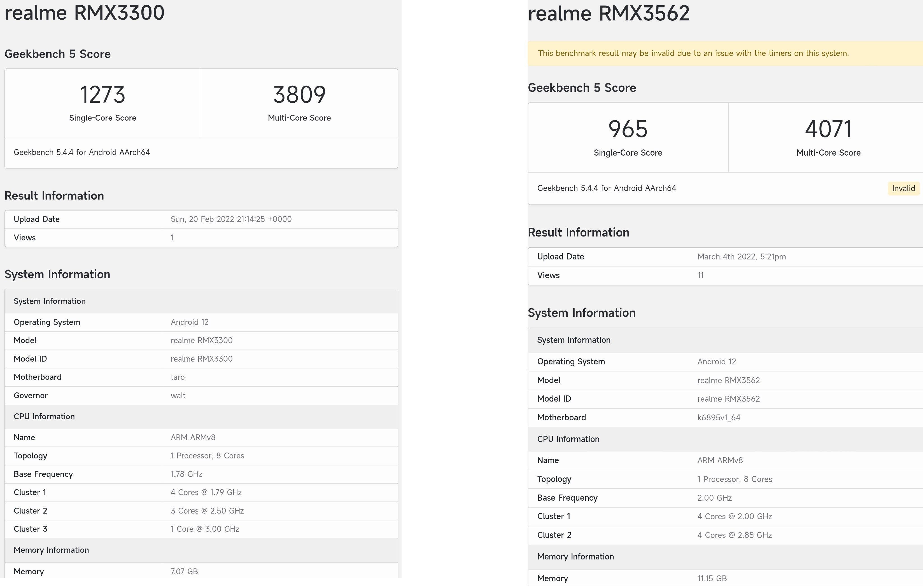Click the timer issue warning banner
This screenshot has height=588, width=923.
(x=725, y=53)
